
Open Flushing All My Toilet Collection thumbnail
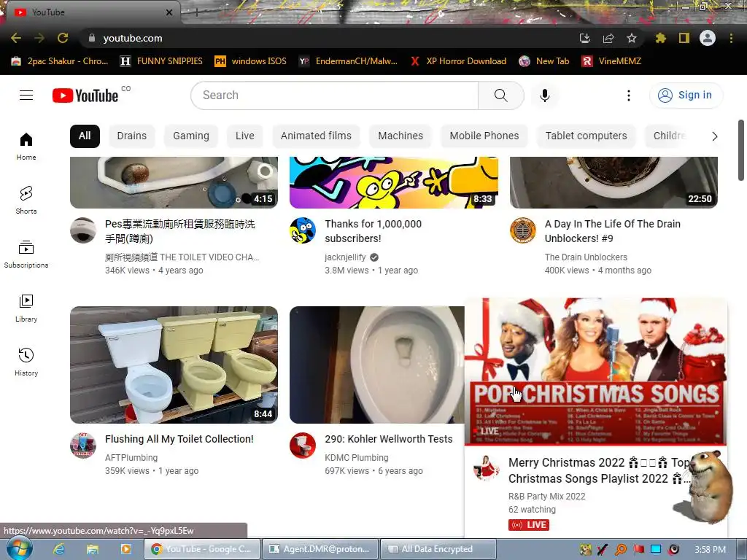(x=174, y=365)
